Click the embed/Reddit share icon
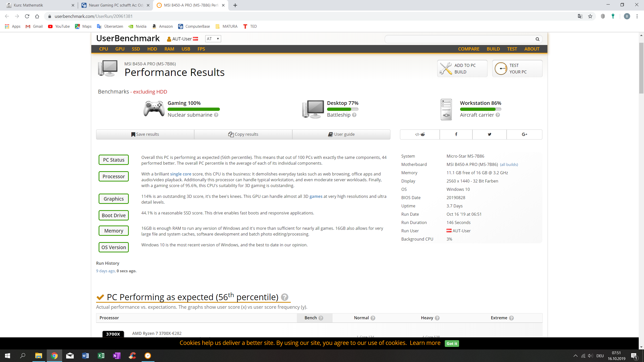The width and height of the screenshot is (644, 362). (x=420, y=134)
